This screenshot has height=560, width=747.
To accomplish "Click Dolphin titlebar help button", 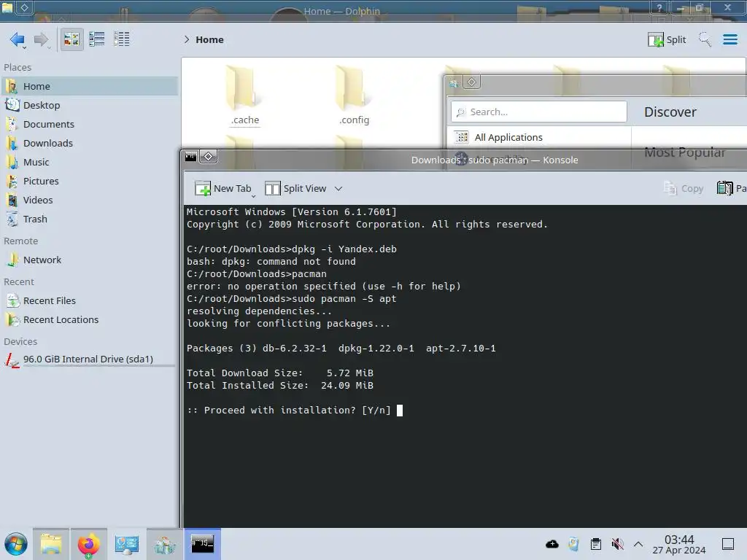I will point(659,7).
